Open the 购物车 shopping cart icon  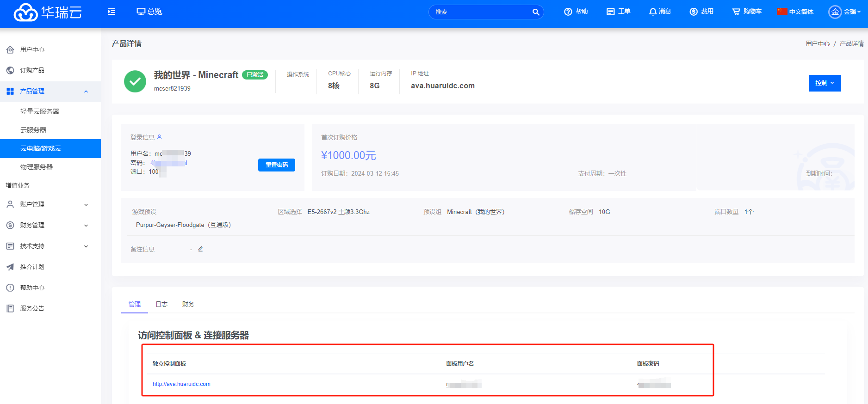click(x=736, y=12)
